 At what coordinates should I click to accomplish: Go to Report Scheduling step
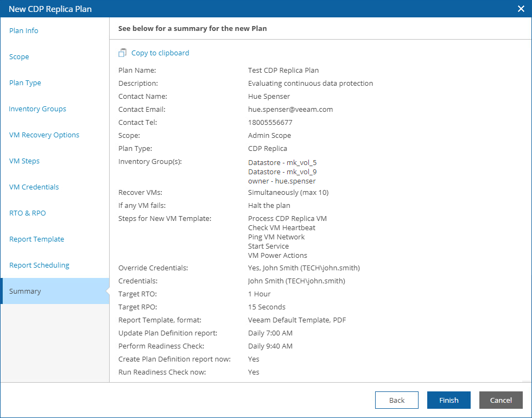pyautogui.click(x=39, y=265)
